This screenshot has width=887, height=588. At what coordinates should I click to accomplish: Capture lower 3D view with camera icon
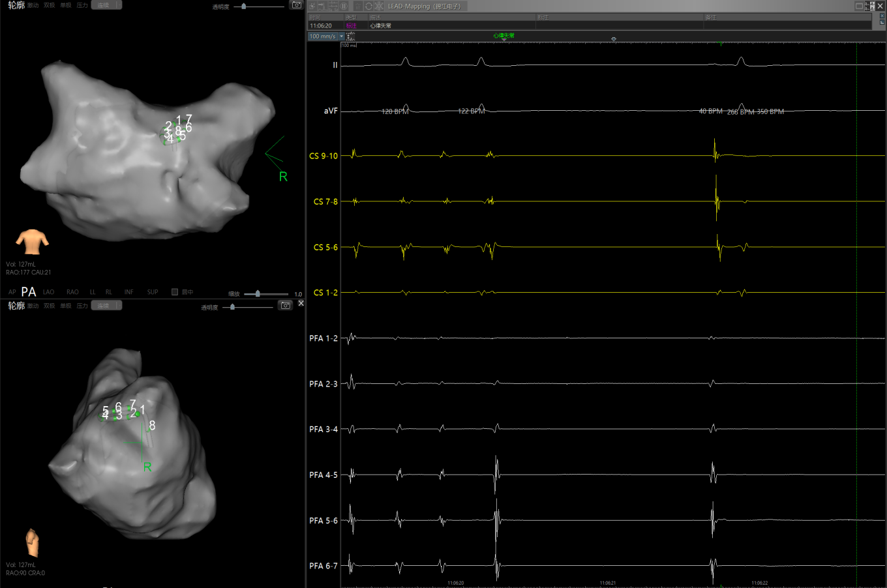[285, 305]
